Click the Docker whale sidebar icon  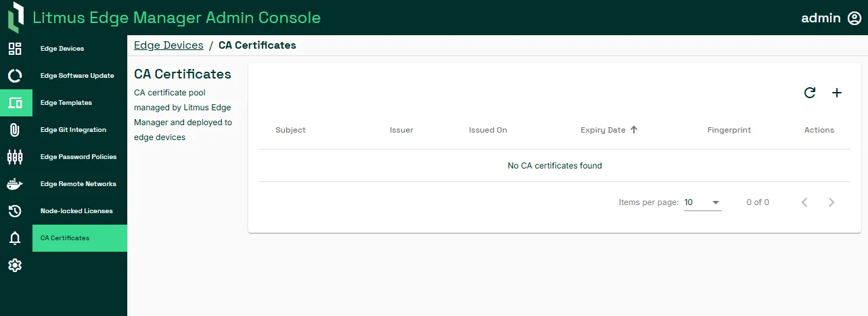pos(15,184)
